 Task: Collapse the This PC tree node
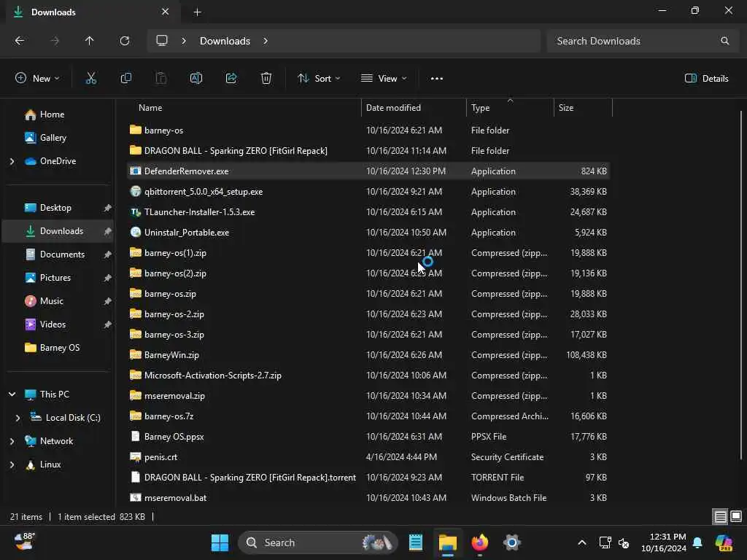(x=12, y=394)
